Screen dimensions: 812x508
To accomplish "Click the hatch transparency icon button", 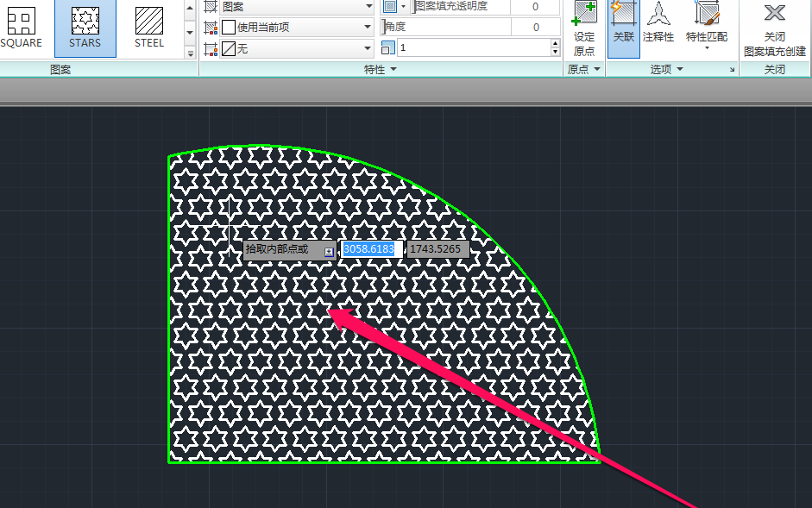I will pyautogui.click(x=390, y=7).
